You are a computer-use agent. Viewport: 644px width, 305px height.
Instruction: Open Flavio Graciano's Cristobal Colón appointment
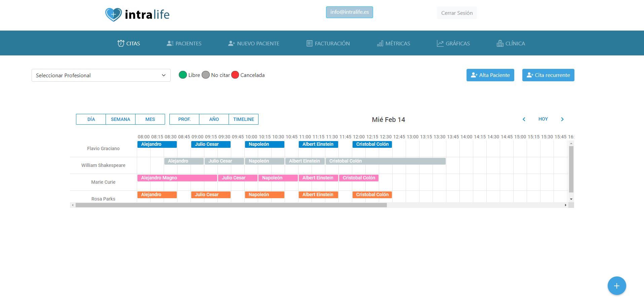point(372,144)
